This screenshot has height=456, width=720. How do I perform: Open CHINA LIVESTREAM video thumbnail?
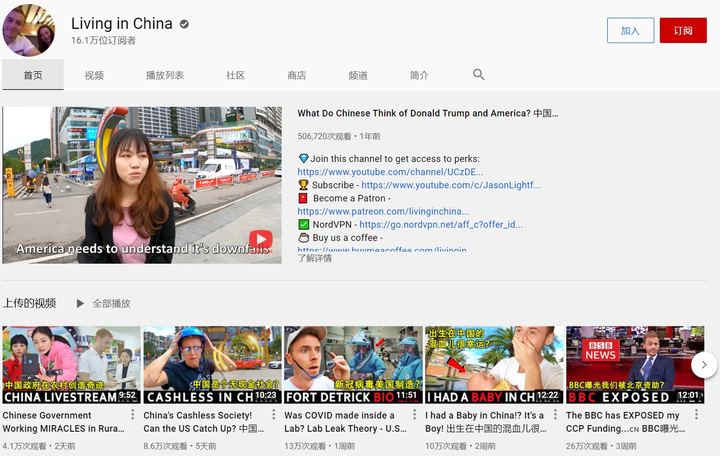point(71,365)
